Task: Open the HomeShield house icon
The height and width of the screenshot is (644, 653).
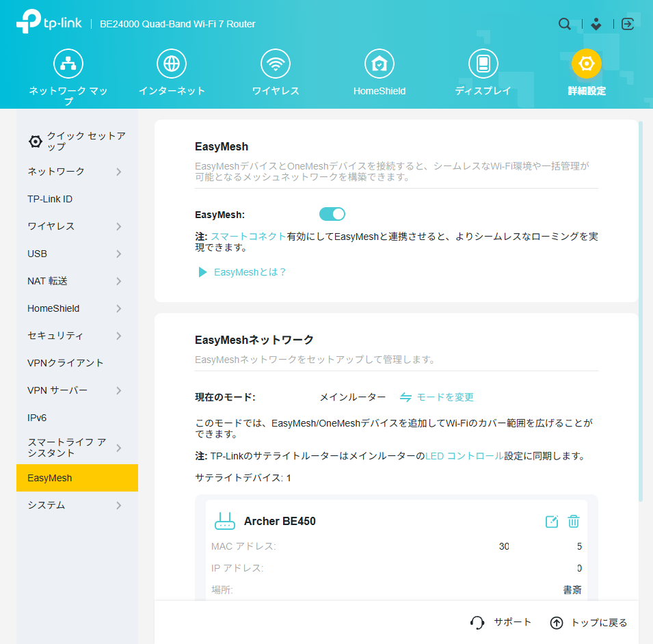Action: pos(379,64)
